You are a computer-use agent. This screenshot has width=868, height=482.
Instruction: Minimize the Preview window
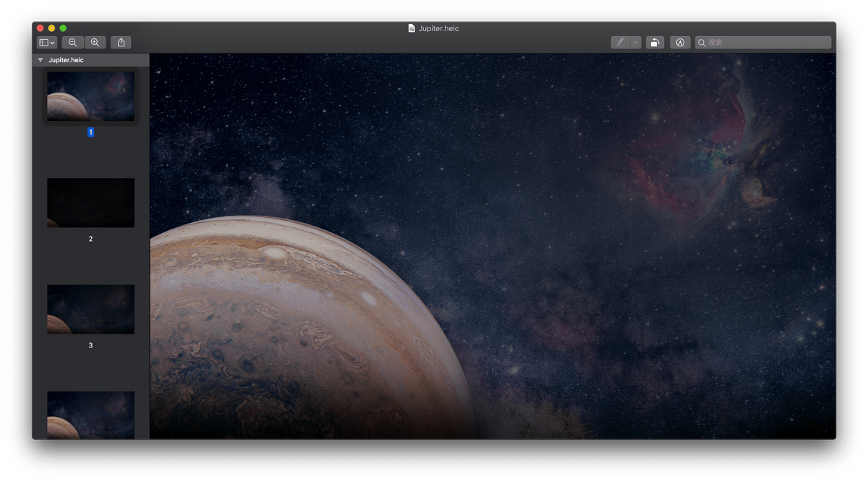point(51,28)
